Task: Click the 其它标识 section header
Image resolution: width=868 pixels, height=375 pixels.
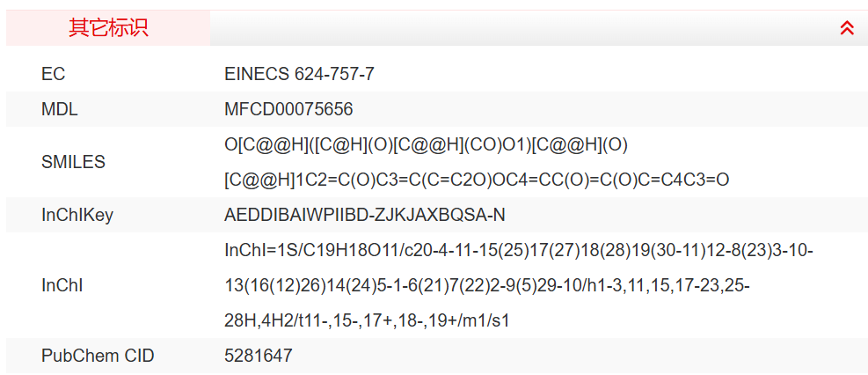Action: click(108, 28)
